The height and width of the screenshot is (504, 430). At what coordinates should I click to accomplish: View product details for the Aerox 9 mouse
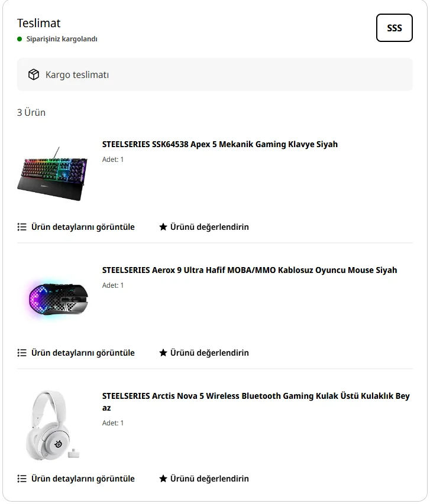click(x=83, y=353)
